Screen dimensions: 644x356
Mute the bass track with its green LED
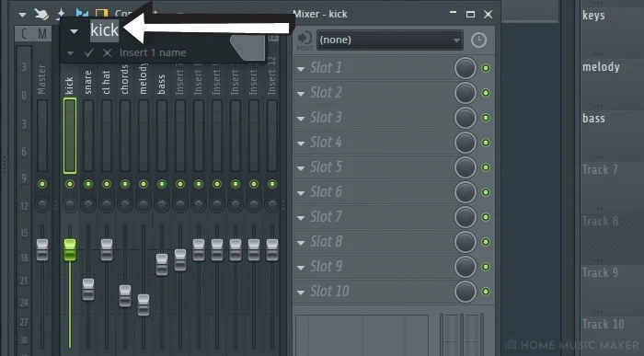162,184
